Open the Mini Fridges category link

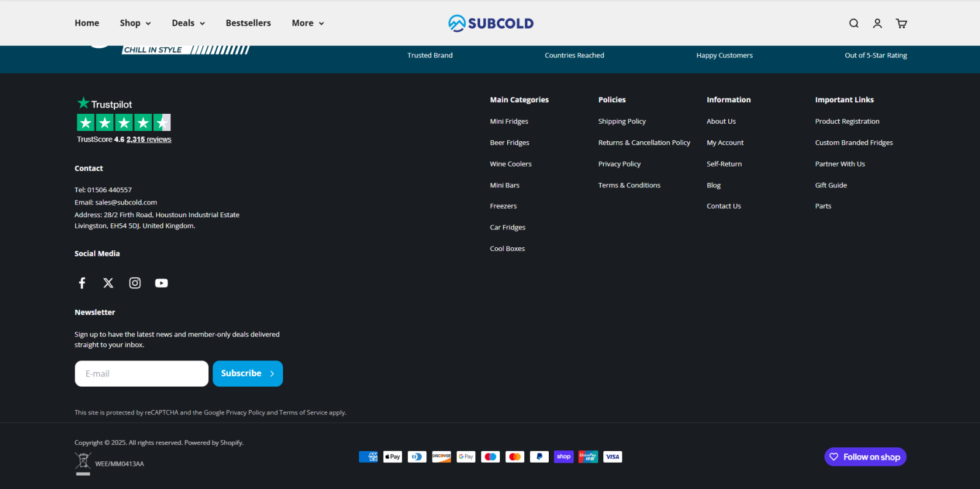[x=509, y=121]
